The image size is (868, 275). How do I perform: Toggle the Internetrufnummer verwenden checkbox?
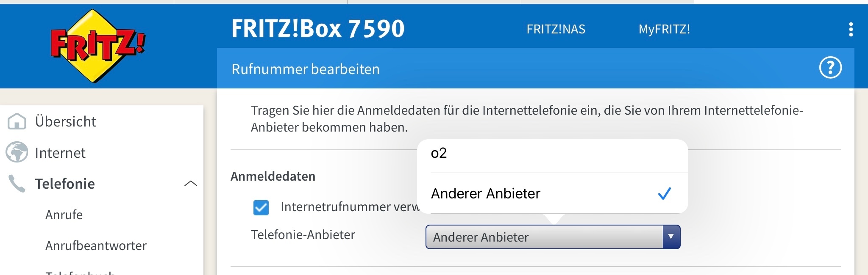(261, 207)
